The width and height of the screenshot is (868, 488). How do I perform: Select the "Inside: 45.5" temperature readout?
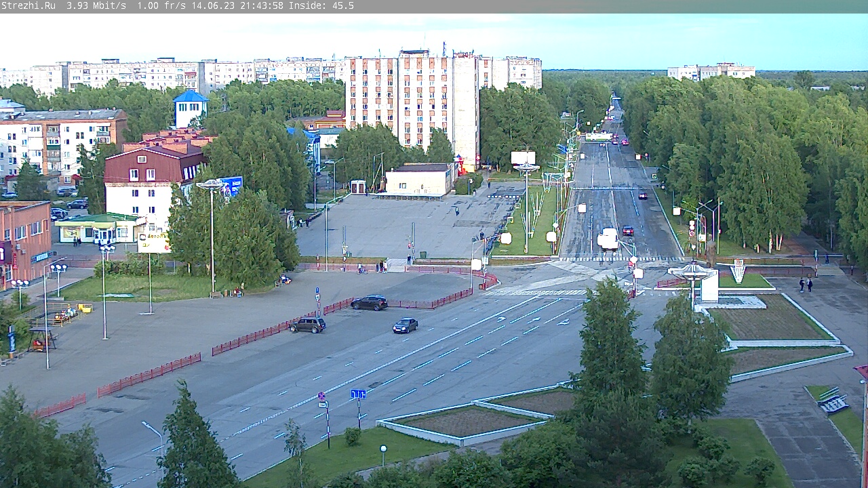tap(321, 5)
